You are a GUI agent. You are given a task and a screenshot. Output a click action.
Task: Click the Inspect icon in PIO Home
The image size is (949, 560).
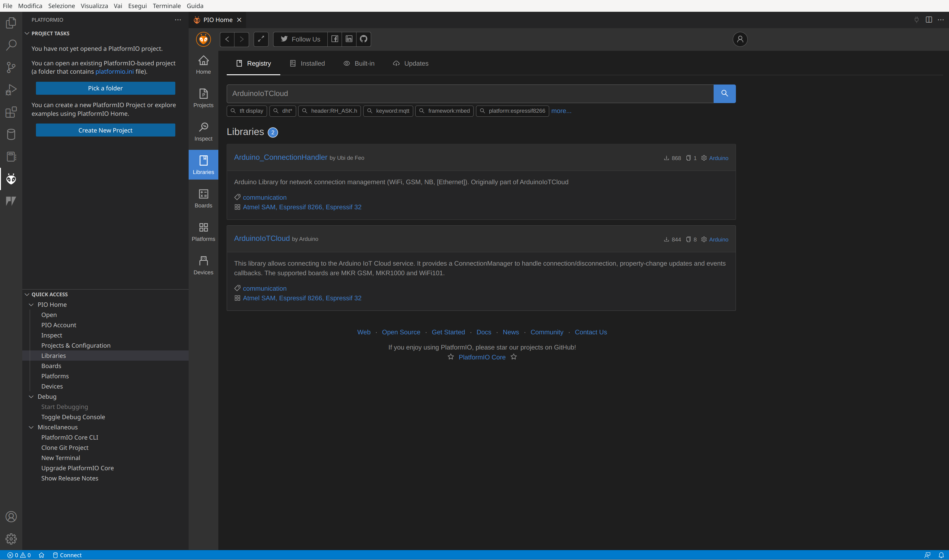pos(203,131)
